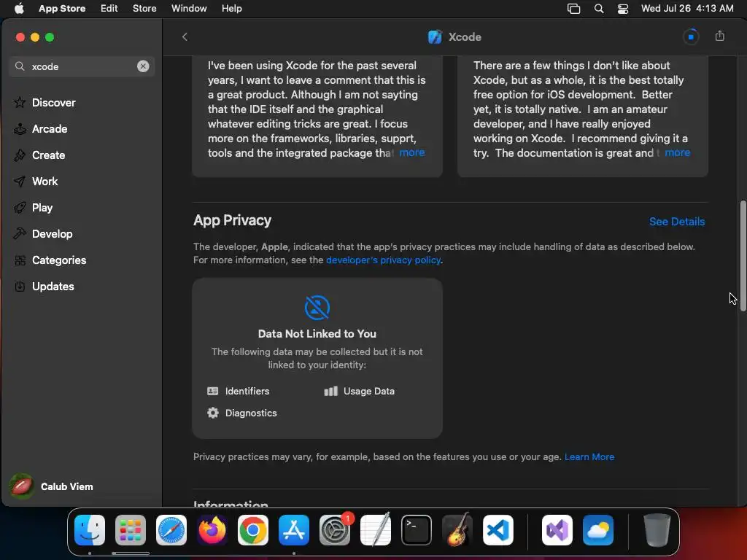Go back with the back chevron

click(x=185, y=37)
